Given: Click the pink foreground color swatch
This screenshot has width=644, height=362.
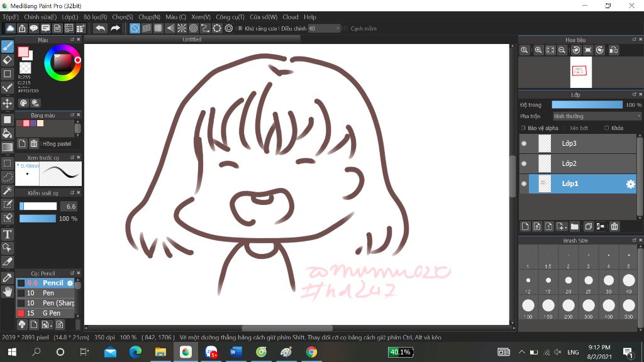Looking at the screenshot, I should pyautogui.click(x=23, y=52).
